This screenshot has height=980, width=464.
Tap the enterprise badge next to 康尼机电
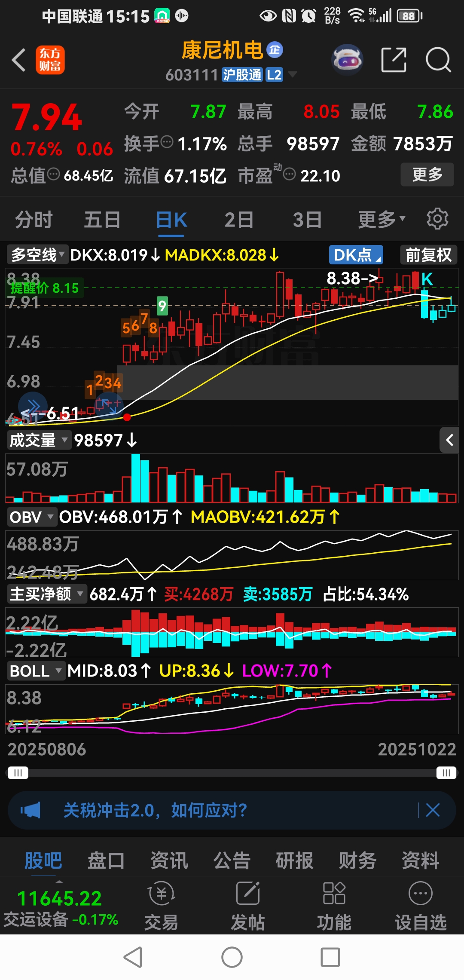[275, 50]
